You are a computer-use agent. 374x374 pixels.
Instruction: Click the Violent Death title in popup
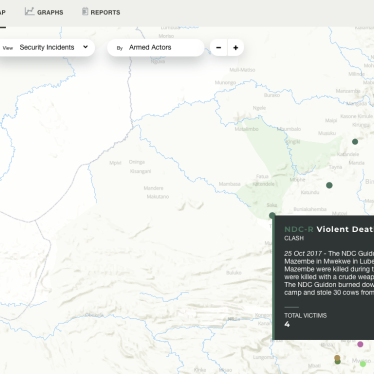[345, 229]
